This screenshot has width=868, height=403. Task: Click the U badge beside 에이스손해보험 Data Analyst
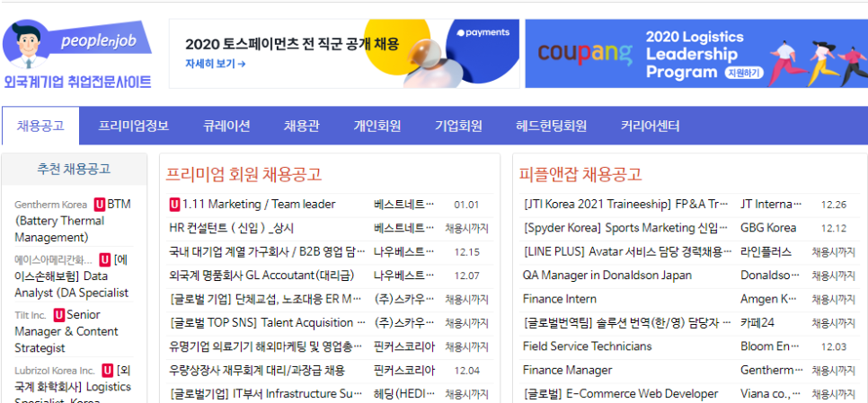(x=105, y=259)
